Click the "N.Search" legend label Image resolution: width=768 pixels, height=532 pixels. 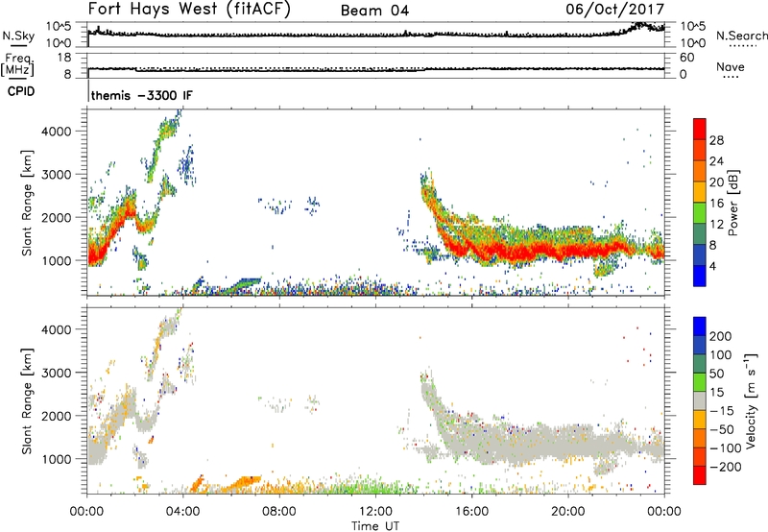coord(741,36)
